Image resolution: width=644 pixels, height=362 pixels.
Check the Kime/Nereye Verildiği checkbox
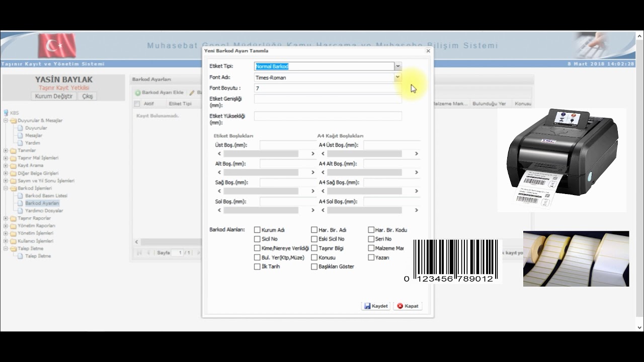pos(257,248)
